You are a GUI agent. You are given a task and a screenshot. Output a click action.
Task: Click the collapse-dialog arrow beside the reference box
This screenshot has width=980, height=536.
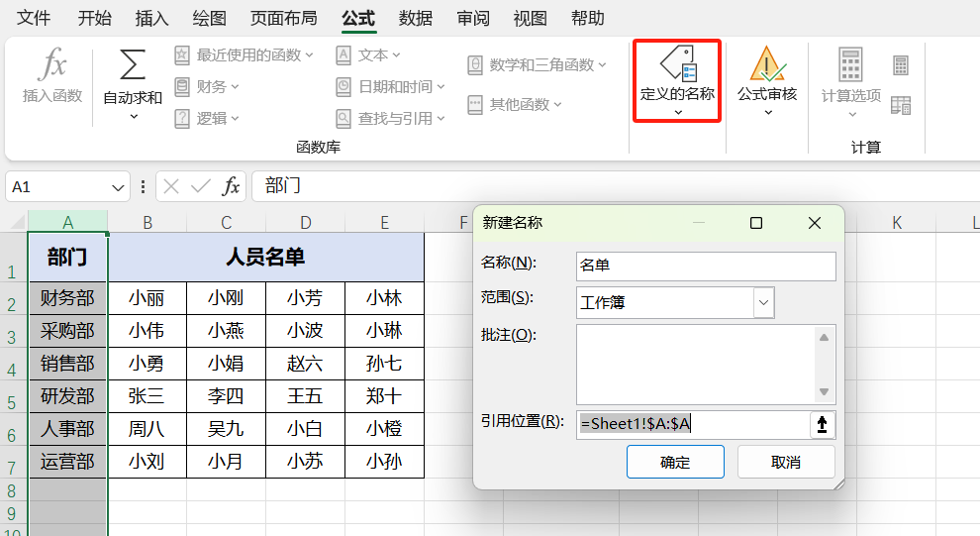[x=822, y=425]
